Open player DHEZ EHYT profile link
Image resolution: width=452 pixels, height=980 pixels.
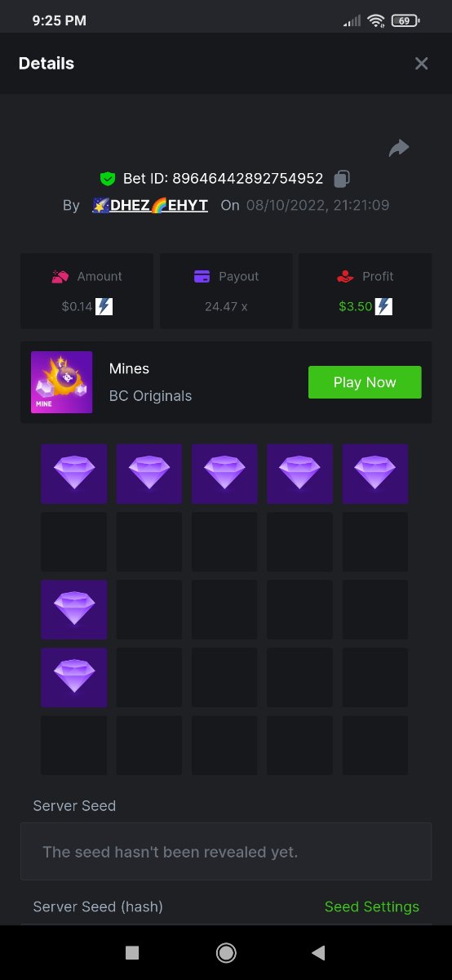150,205
